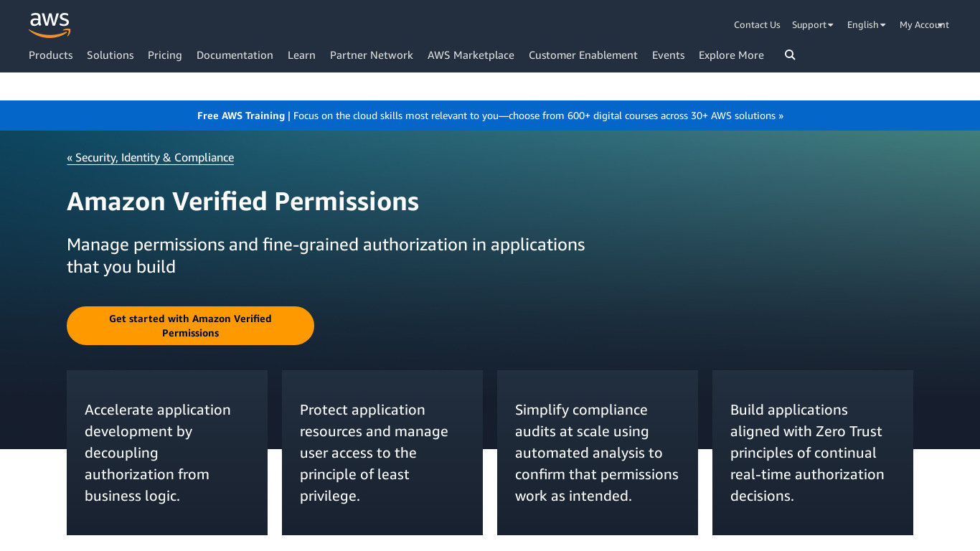The image size is (980, 551).
Task: Expand the My Account menu
Action: point(924,24)
